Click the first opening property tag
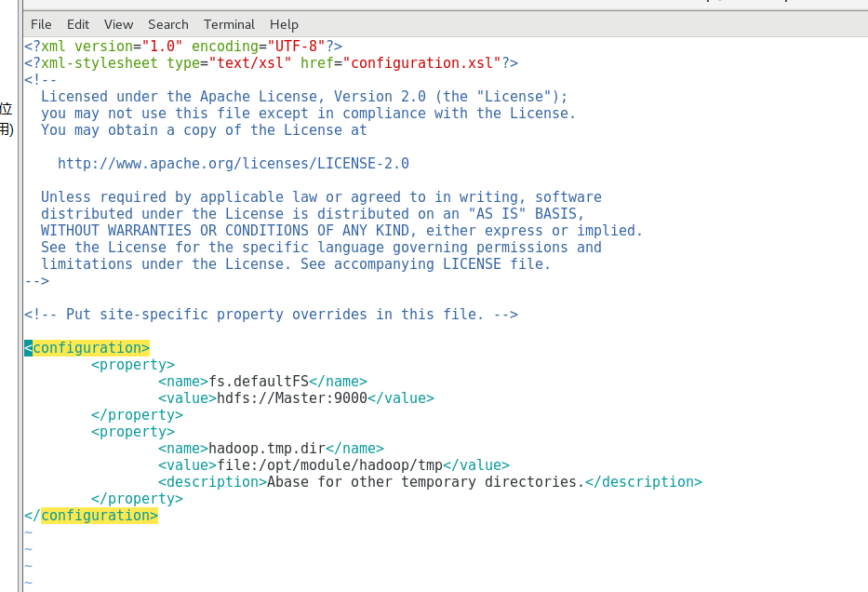This screenshot has height=592, width=868. (x=133, y=364)
